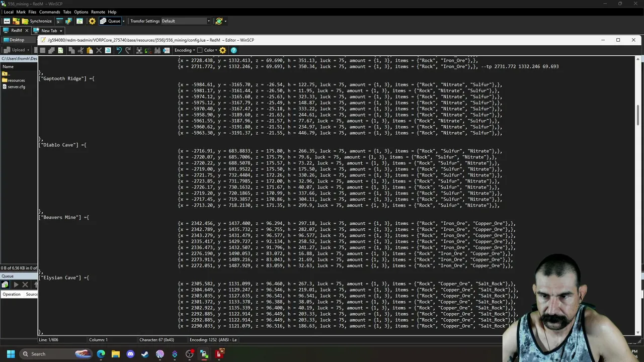Redo the edit in editor toolbar

click(128, 50)
